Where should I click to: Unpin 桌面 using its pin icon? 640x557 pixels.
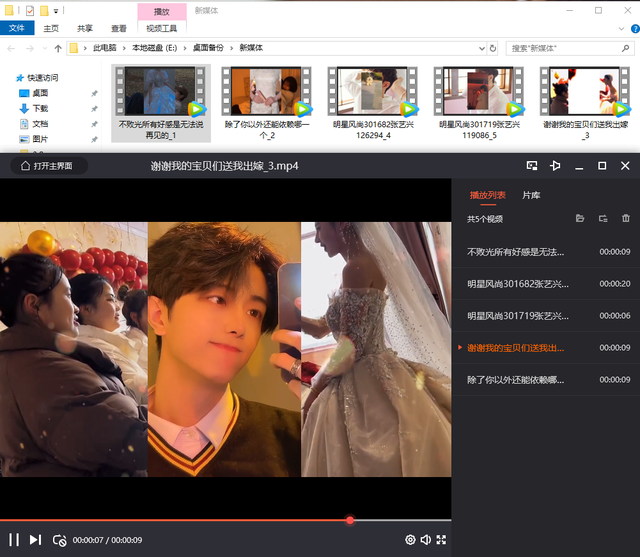click(x=94, y=93)
